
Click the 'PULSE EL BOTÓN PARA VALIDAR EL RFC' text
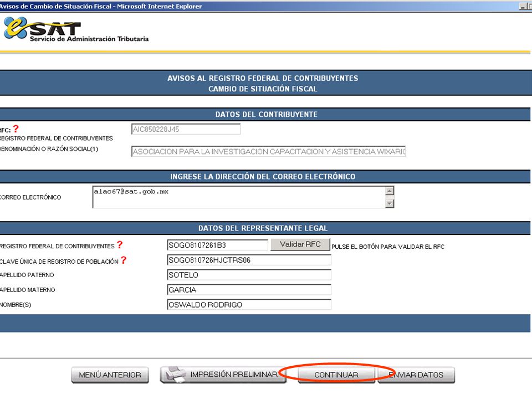point(388,247)
